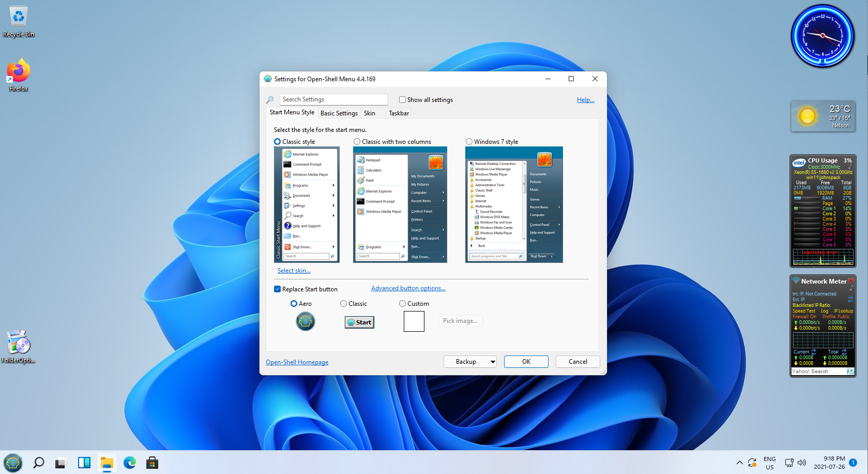This screenshot has width=868, height=474.
Task: Launch Microsoft Edge from the taskbar
Action: point(130,463)
